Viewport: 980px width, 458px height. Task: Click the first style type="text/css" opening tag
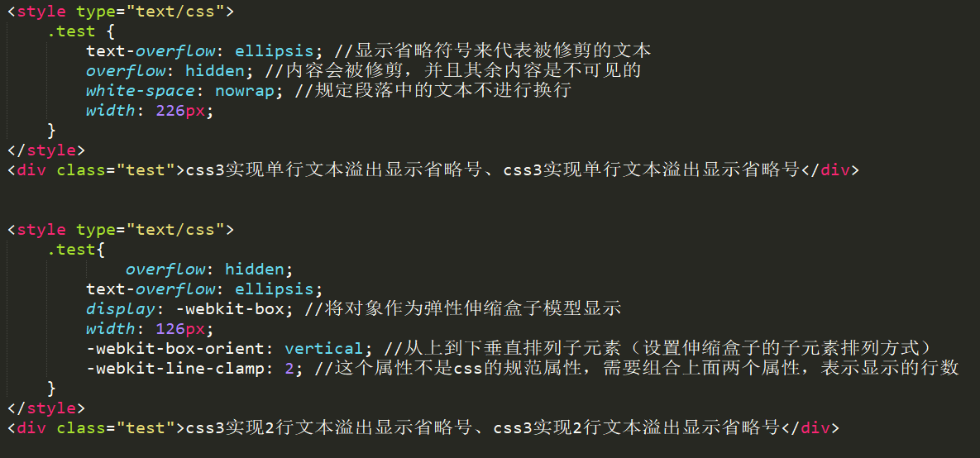click(121, 12)
